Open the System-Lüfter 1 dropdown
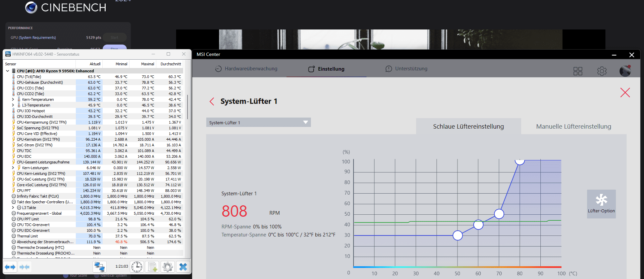 (258, 122)
